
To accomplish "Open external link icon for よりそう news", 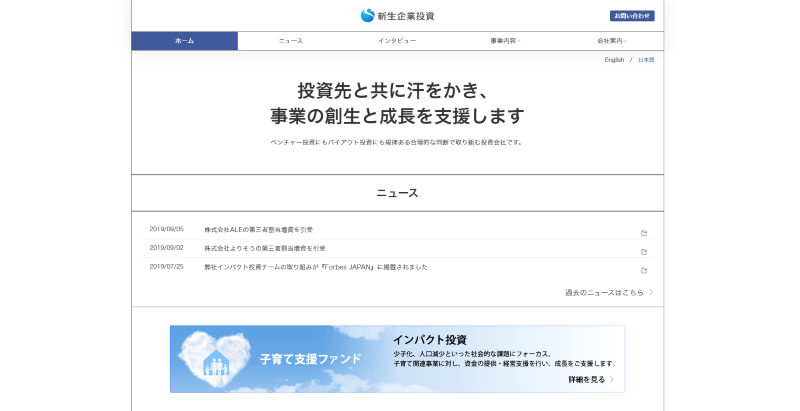I will point(644,252).
